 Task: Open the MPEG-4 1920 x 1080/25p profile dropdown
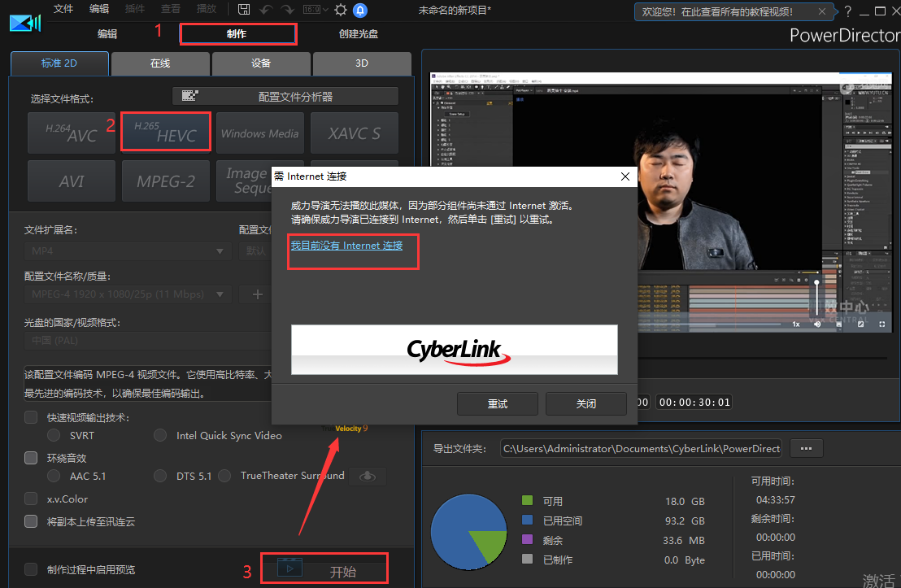[x=128, y=294]
